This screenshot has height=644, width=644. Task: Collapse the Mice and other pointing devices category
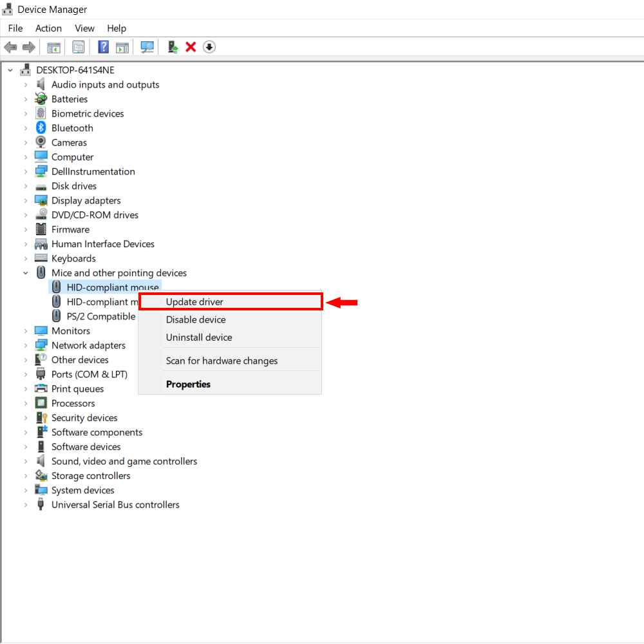[25, 272]
